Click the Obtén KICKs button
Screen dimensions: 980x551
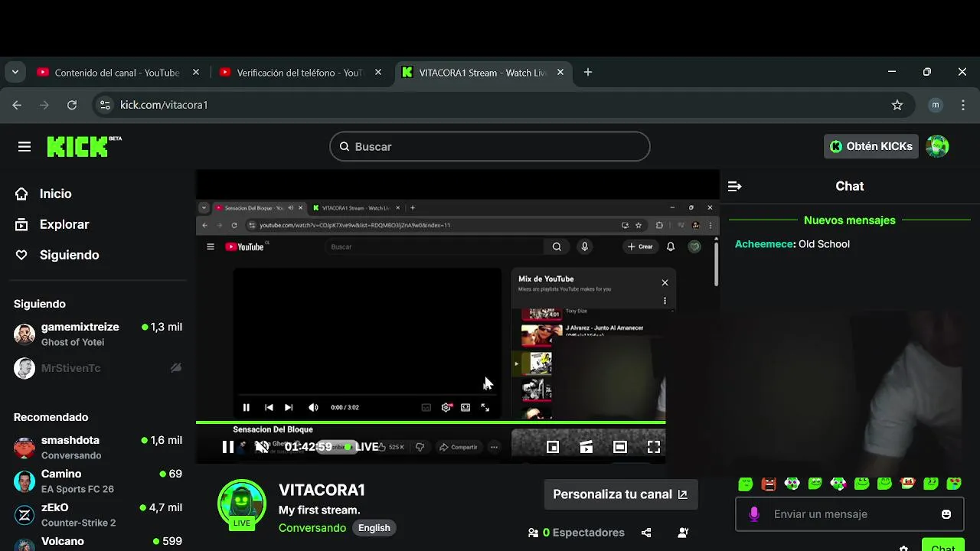click(x=871, y=146)
